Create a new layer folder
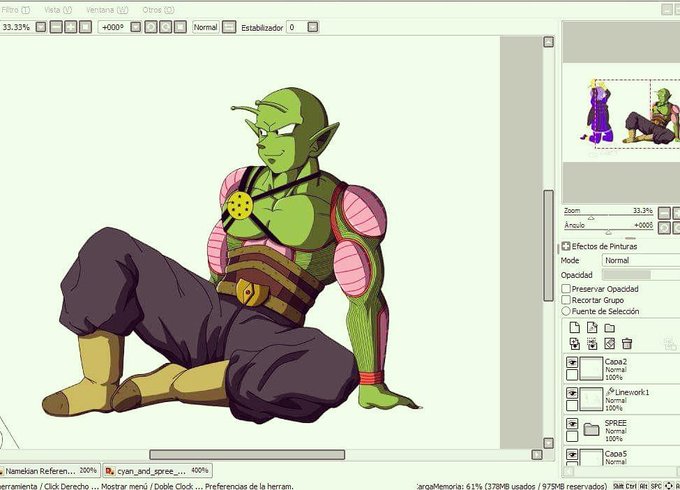This screenshot has height=490, width=680. pyautogui.click(x=610, y=328)
